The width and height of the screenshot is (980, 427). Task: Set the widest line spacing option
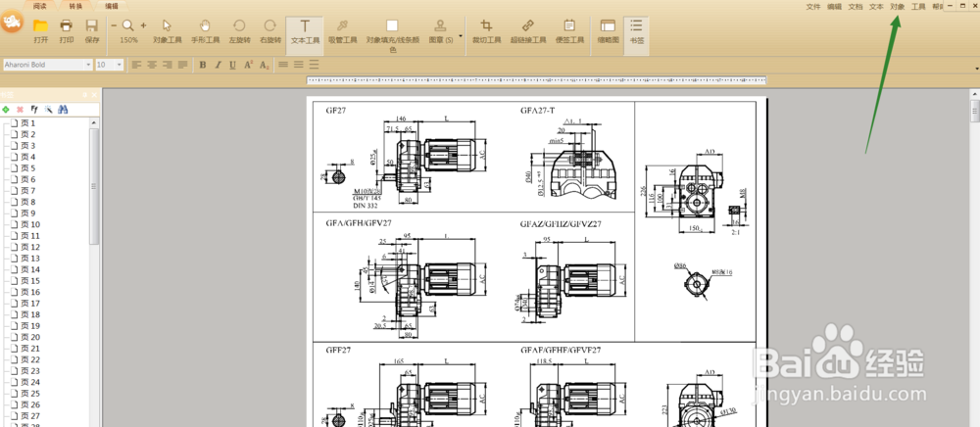[314, 65]
